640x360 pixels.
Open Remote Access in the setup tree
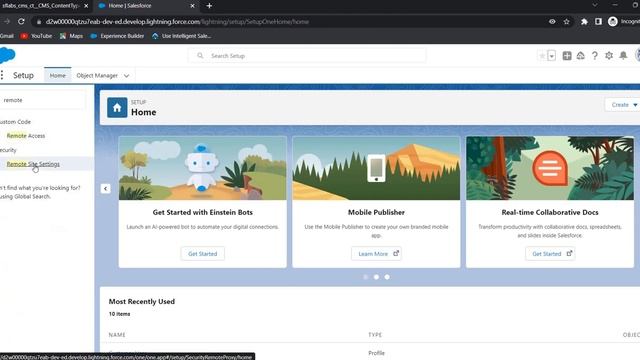(26, 136)
